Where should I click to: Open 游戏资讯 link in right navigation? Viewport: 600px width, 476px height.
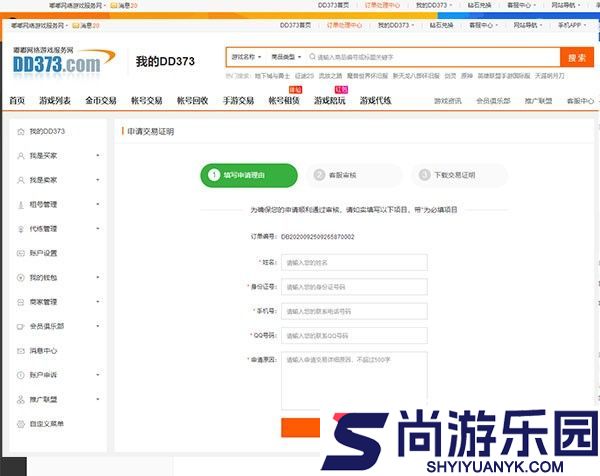click(x=448, y=101)
